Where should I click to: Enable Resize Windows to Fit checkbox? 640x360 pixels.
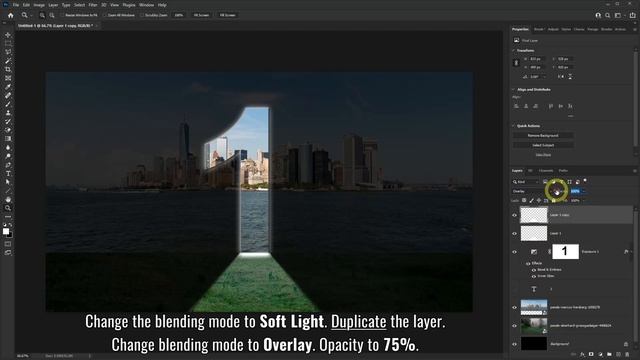point(63,15)
